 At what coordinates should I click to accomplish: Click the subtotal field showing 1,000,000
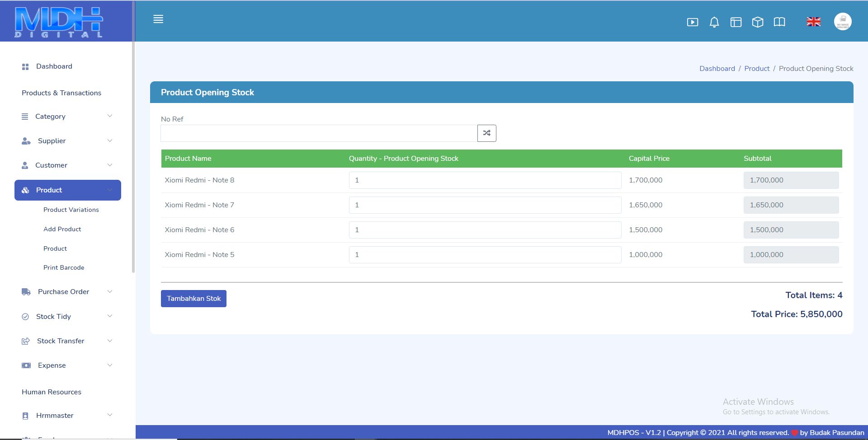[791, 255]
